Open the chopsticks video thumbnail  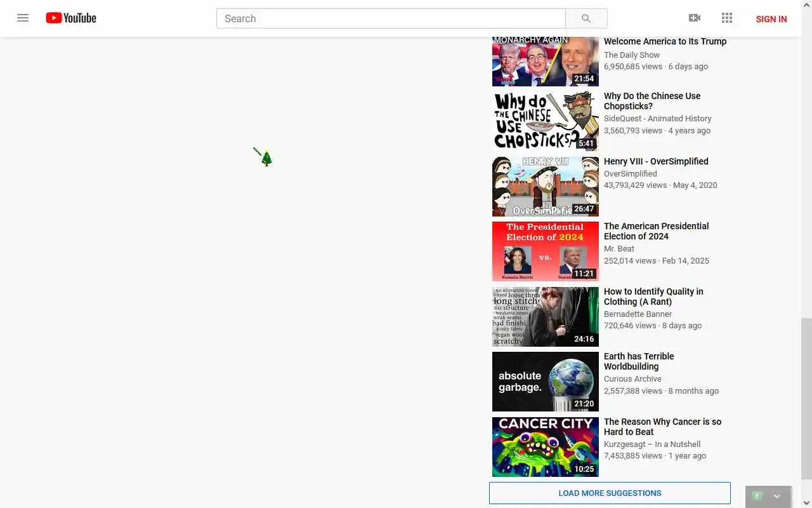(546, 121)
